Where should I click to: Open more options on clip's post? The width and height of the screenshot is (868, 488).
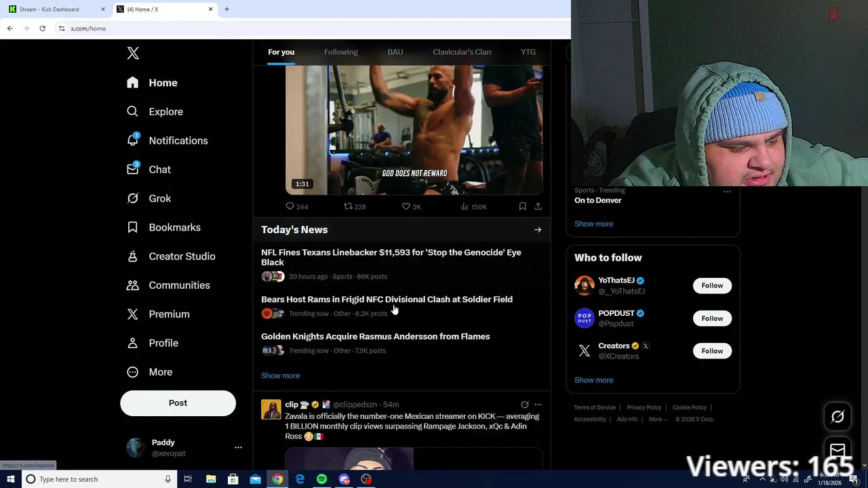[x=538, y=405]
